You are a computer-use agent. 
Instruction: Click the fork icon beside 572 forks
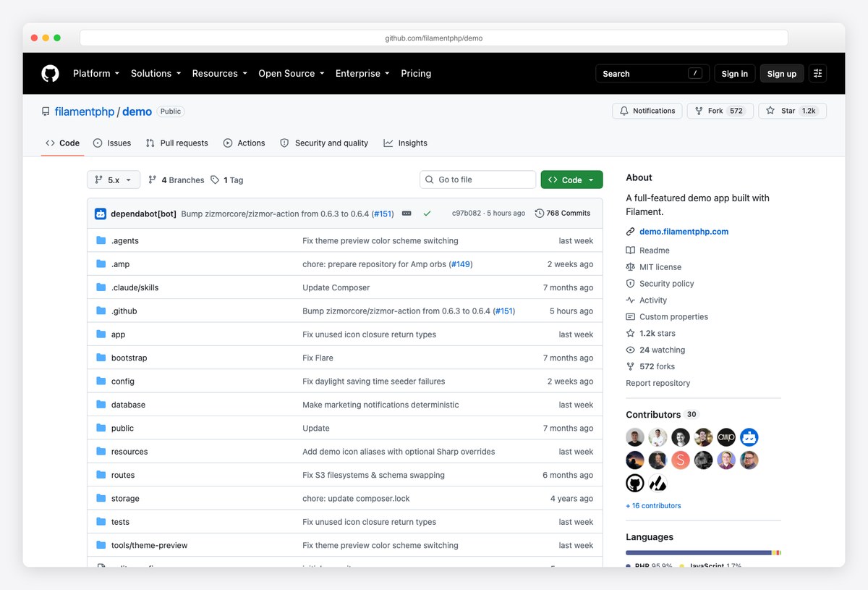click(631, 366)
